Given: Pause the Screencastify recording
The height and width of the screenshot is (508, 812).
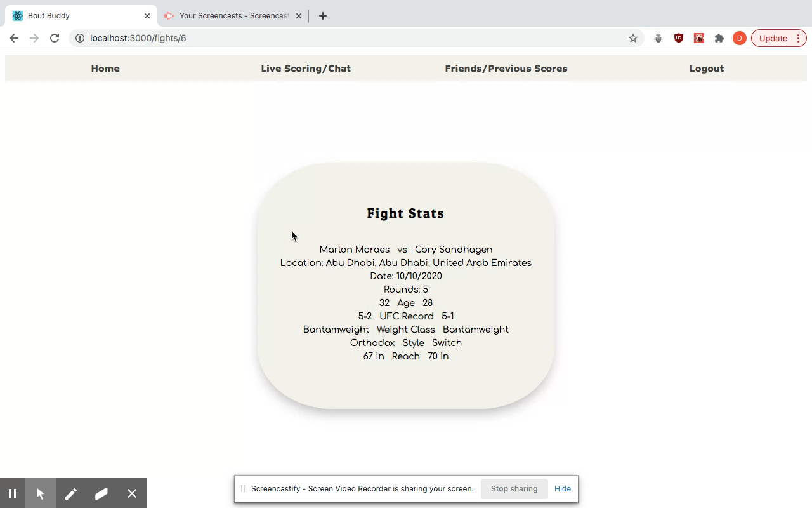Looking at the screenshot, I should pyautogui.click(x=13, y=493).
